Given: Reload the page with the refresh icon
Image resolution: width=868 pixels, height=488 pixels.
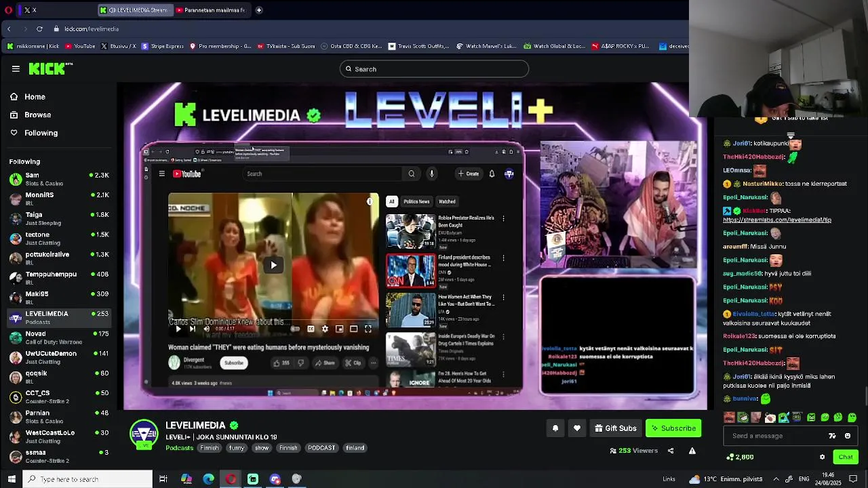Looking at the screenshot, I should [39, 28].
